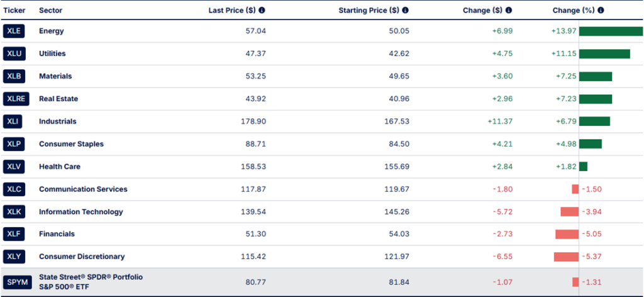Sort table by Ticker column header
This screenshot has width=644, height=297.
(14, 10)
